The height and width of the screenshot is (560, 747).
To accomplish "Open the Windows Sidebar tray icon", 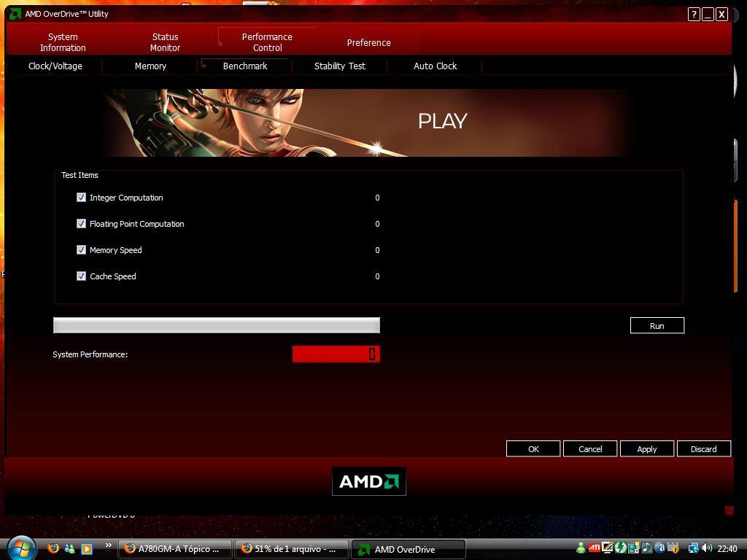I will click(x=634, y=548).
